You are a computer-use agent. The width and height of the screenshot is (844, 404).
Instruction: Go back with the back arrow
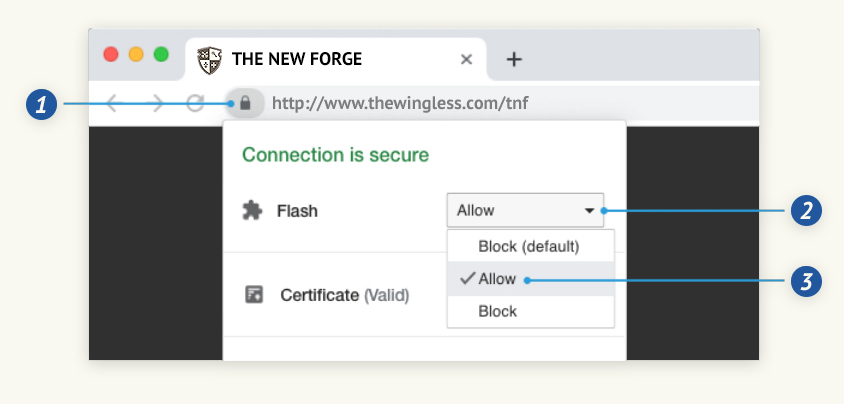pos(111,103)
